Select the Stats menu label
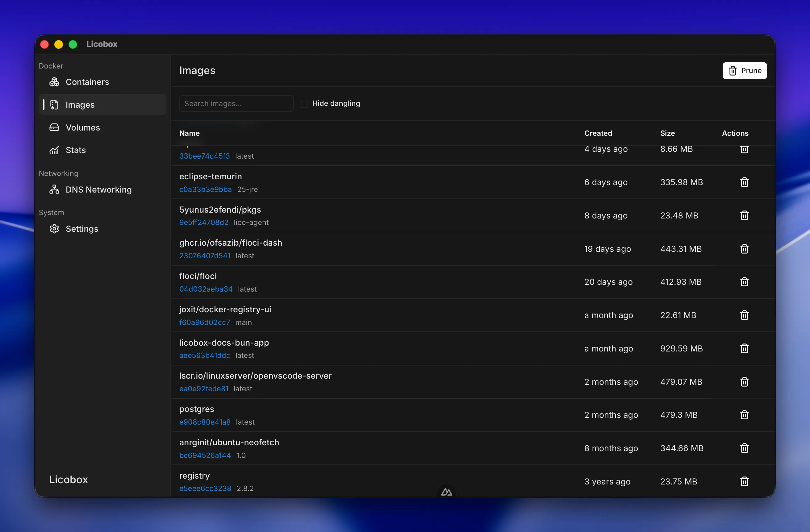 click(x=76, y=150)
